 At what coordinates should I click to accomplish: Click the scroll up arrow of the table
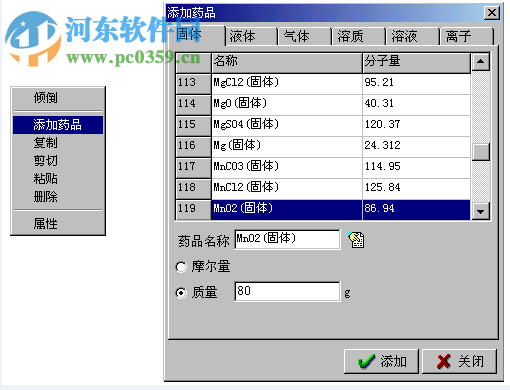pyautogui.click(x=480, y=62)
